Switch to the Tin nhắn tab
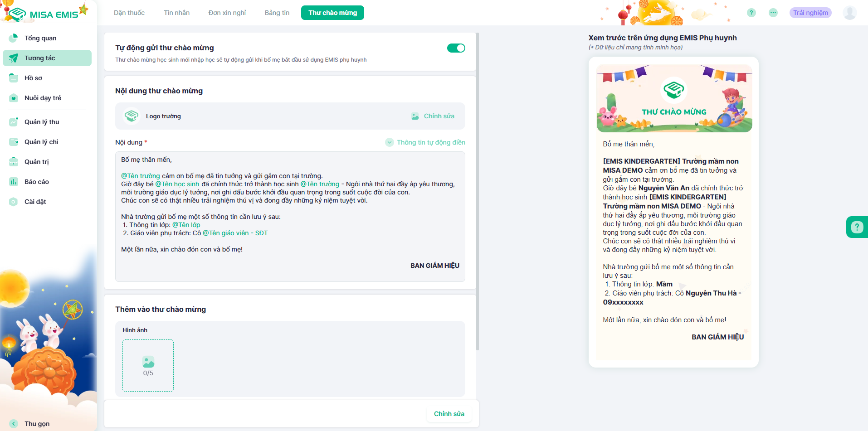868x431 pixels. (x=176, y=13)
